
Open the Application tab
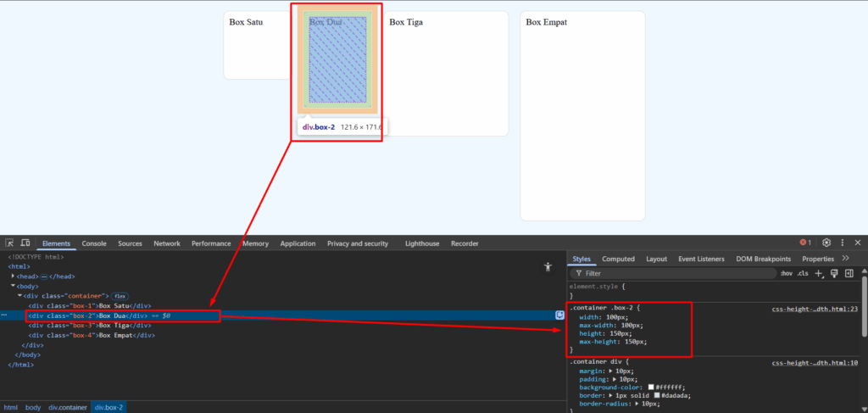click(x=298, y=243)
